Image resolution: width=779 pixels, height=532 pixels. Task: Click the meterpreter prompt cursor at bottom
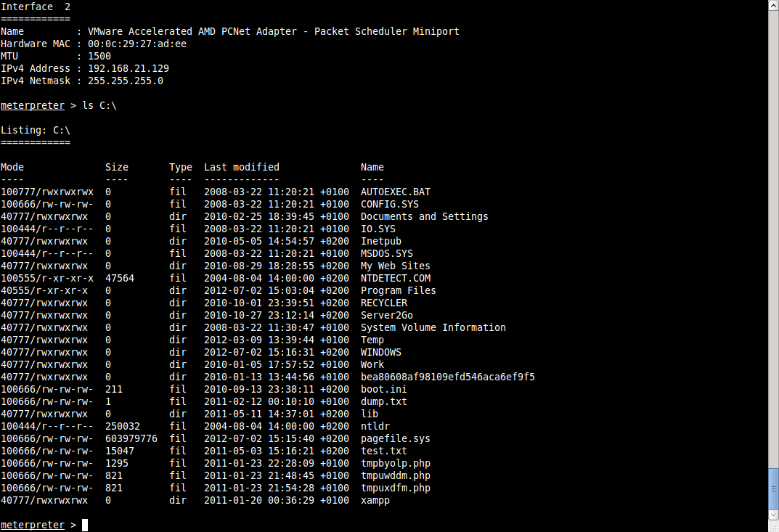click(85, 525)
